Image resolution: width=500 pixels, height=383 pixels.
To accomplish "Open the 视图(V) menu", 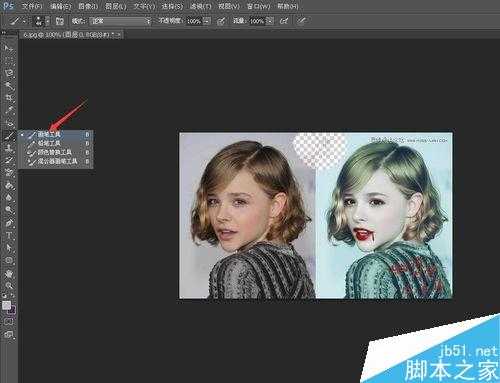I will [229, 6].
